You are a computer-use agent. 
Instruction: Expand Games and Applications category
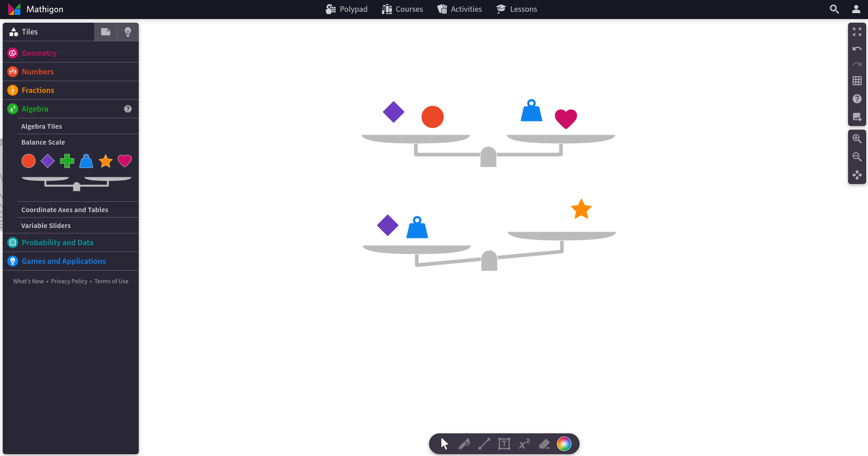[71, 261]
